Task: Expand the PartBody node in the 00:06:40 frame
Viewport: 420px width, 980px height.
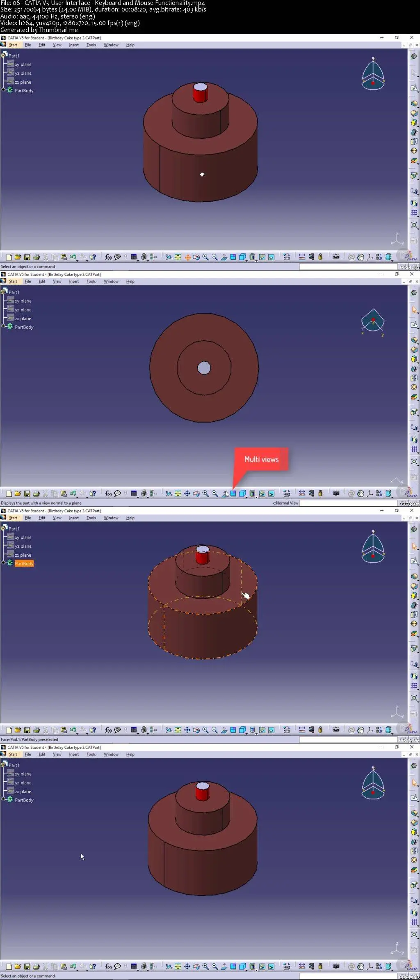Action: coord(3,799)
